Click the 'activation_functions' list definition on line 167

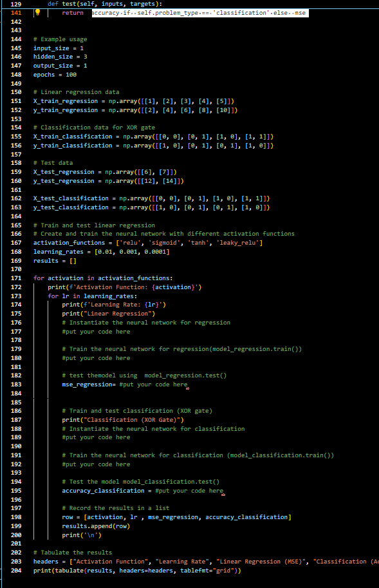[x=148, y=243]
